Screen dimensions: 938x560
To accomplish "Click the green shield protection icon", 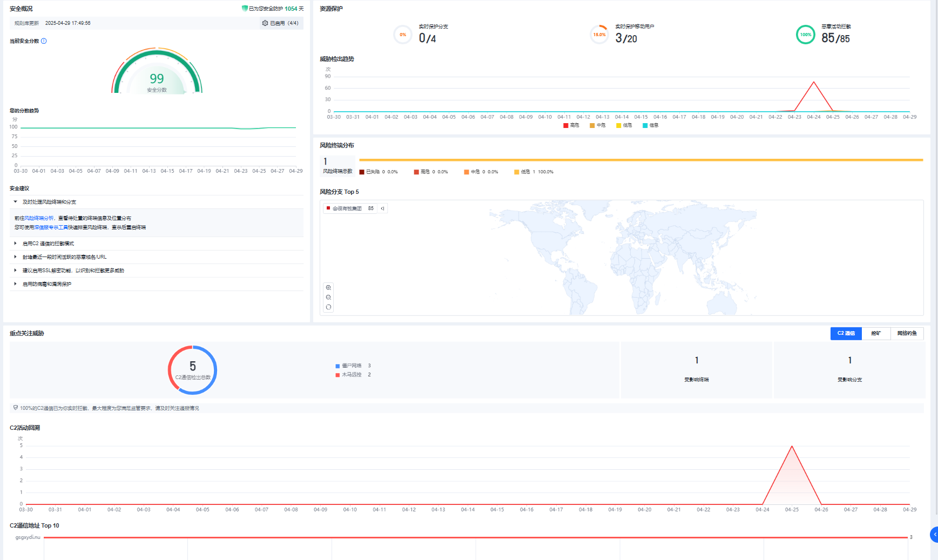I will point(245,9).
